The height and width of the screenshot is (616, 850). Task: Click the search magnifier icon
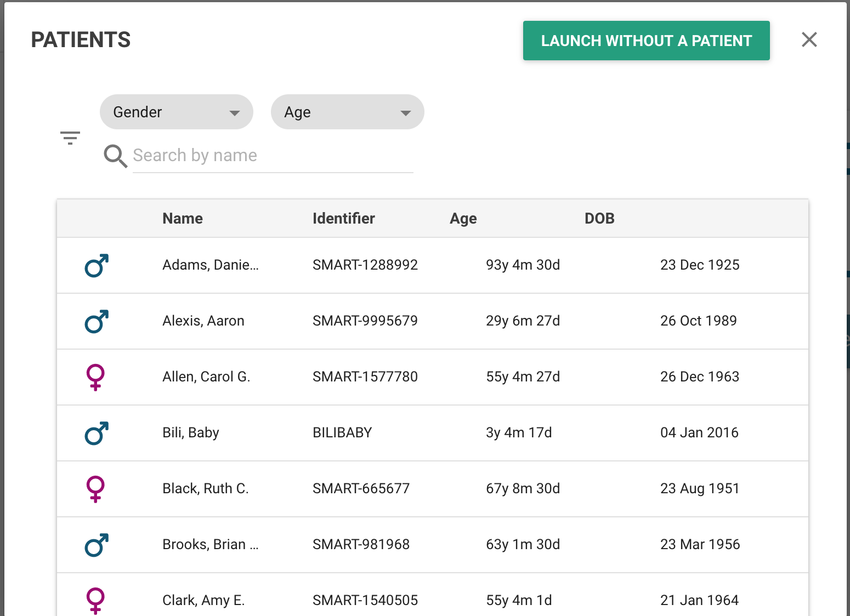coord(116,156)
